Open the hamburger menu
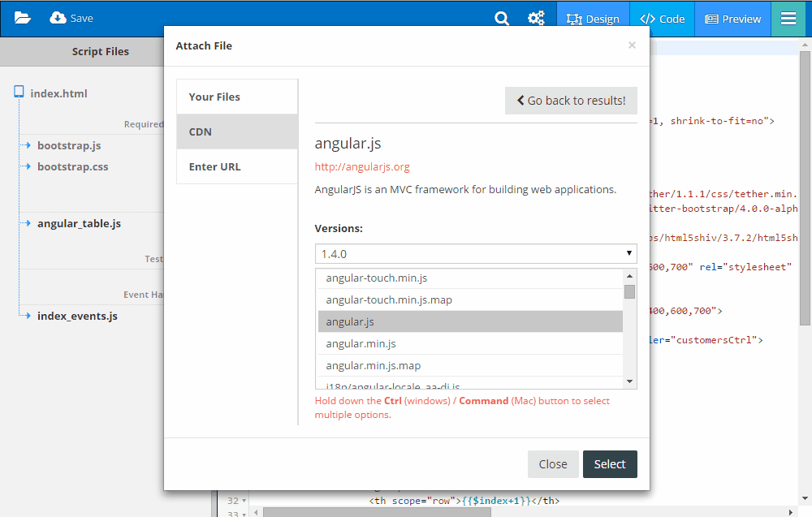This screenshot has height=517, width=812. (x=788, y=18)
